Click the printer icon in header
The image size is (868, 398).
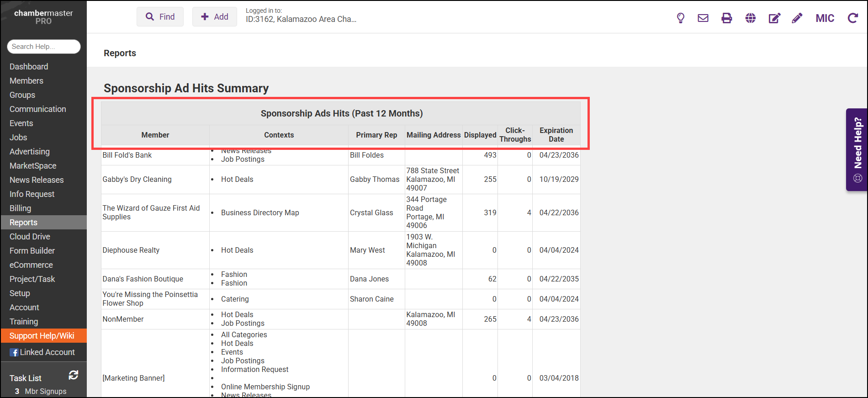[726, 18]
